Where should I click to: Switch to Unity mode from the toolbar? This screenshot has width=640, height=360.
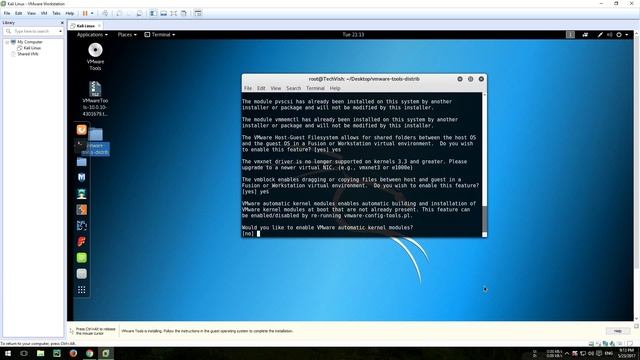tap(184, 13)
